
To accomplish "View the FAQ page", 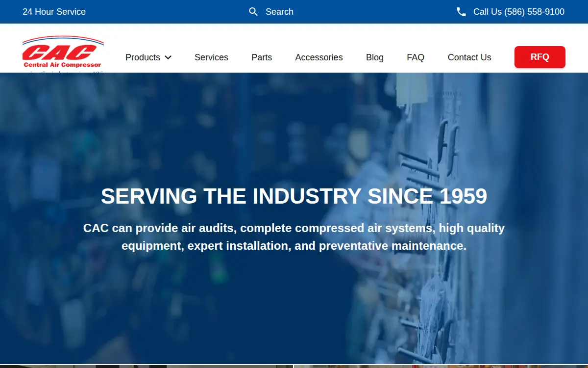I will click(x=416, y=57).
